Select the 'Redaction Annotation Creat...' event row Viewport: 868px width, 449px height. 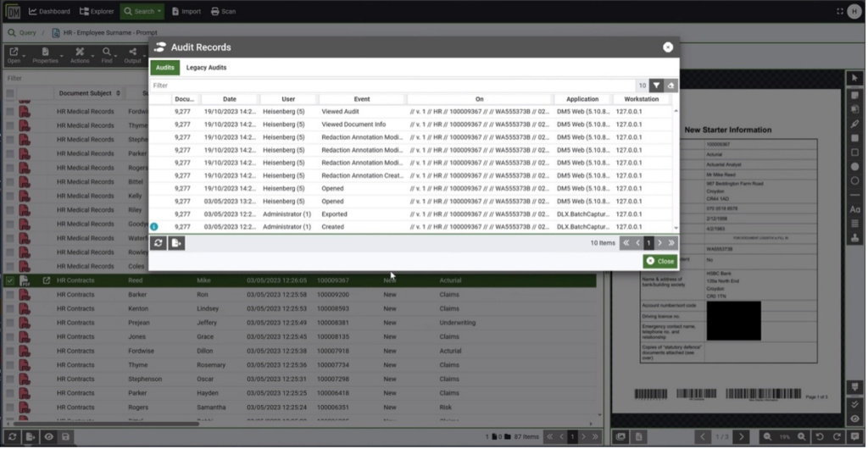[x=411, y=176]
